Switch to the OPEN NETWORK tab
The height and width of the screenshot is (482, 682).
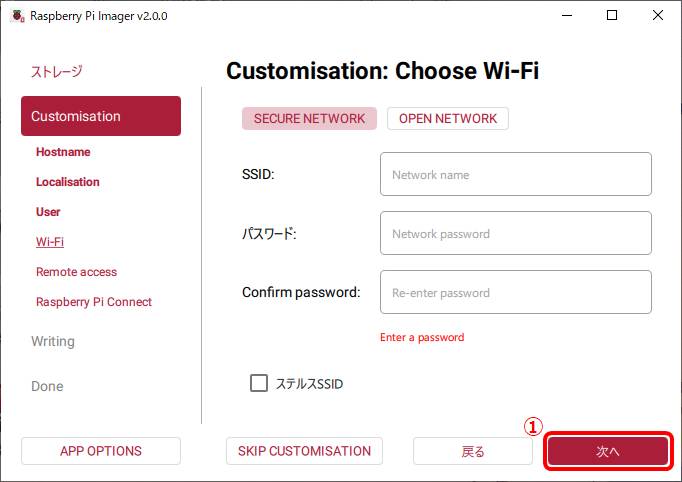[447, 118]
